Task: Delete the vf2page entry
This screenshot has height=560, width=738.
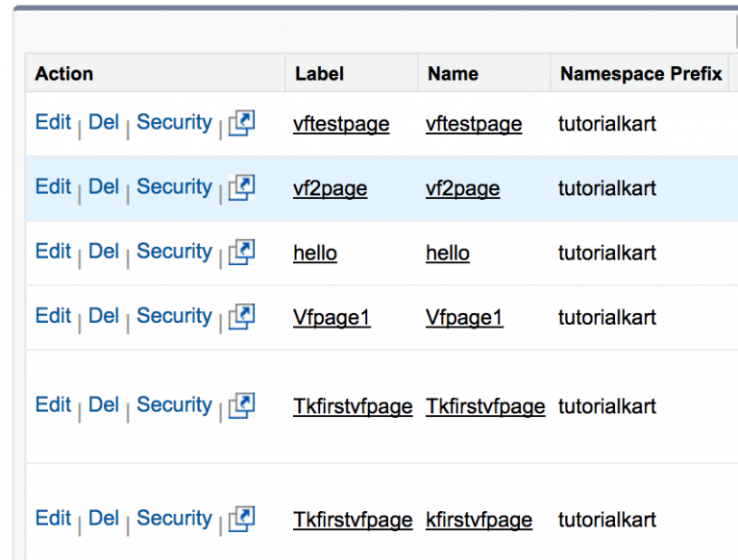Action: [x=104, y=186]
